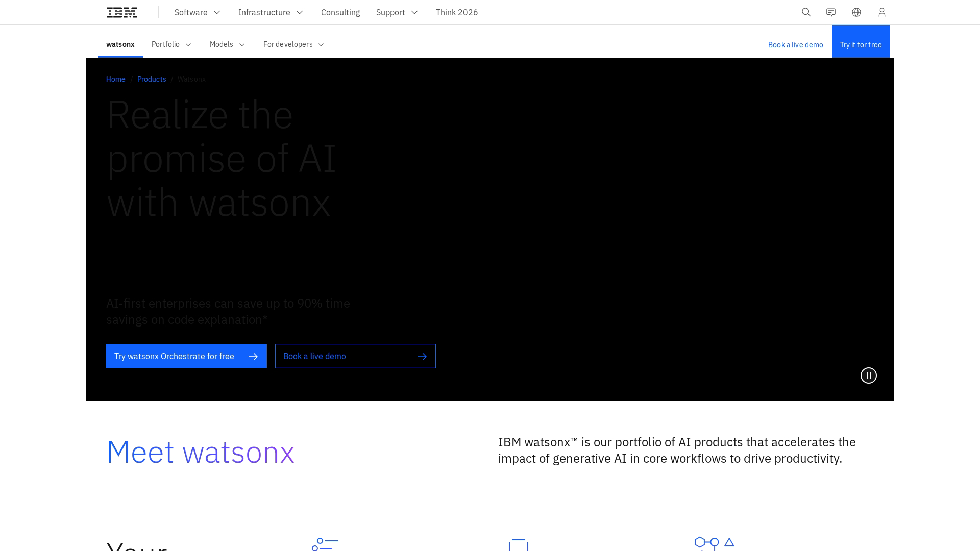980x551 pixels.
Task: Open the Support dropdown
Action: coord(397,12)
